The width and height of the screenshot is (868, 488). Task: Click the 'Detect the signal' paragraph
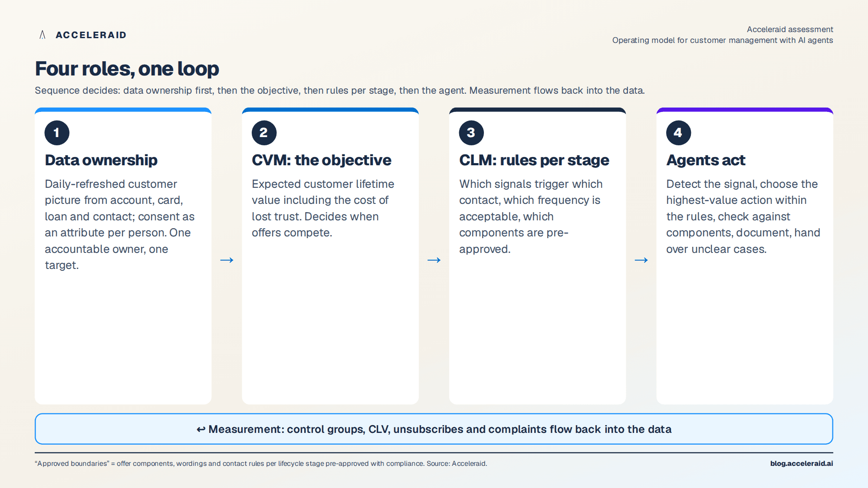pos(743,216)
